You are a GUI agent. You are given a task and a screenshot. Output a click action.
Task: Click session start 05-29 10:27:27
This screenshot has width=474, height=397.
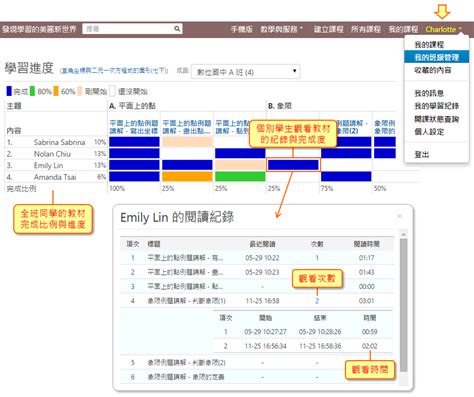click(265, 332)
